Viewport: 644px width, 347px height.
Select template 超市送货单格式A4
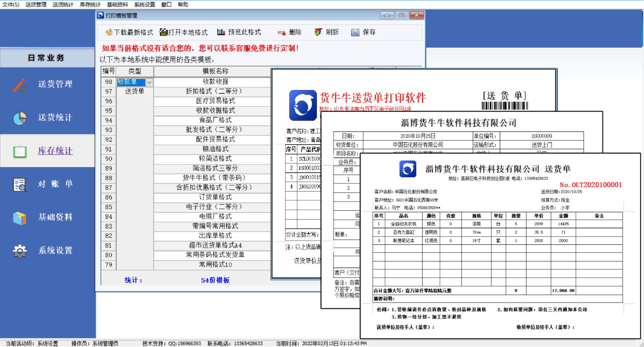point(215,245)
